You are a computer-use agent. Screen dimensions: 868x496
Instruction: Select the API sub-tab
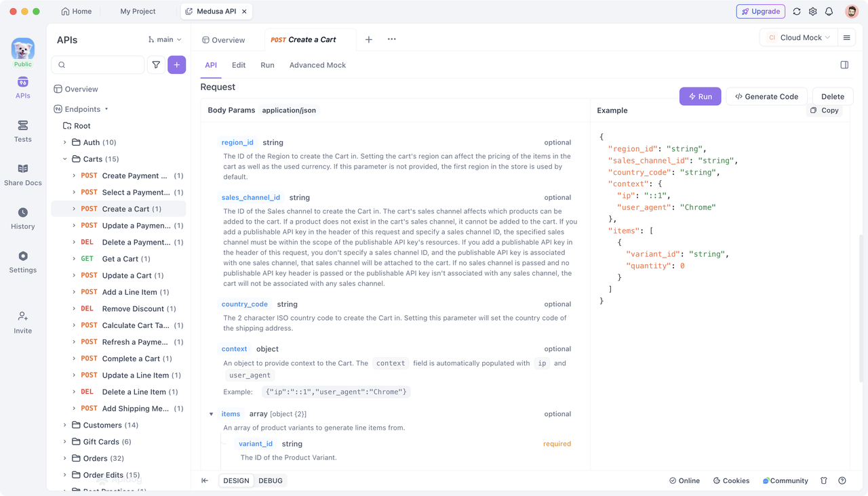pos(211,65)
